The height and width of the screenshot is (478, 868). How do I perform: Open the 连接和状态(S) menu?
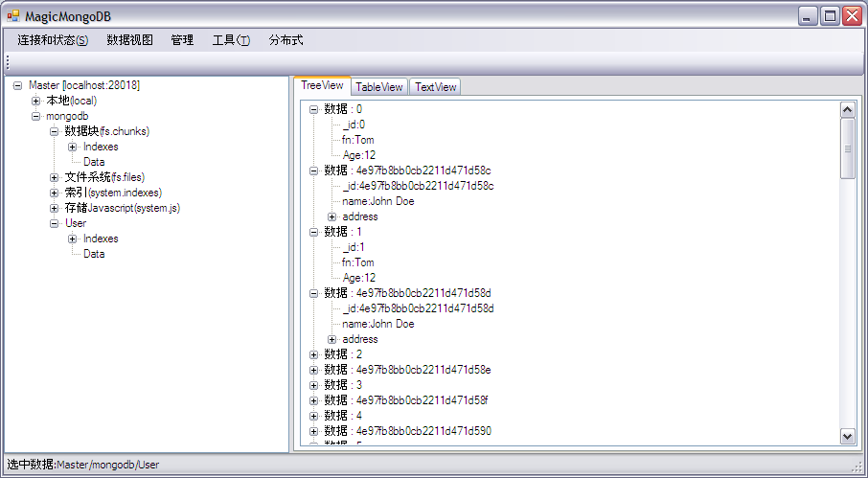coord(53,40)
